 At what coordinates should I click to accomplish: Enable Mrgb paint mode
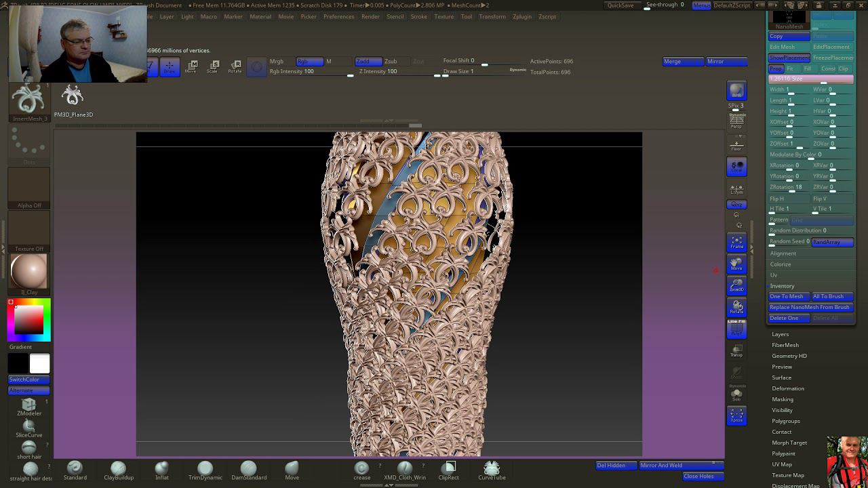click(x=277, y=62)
